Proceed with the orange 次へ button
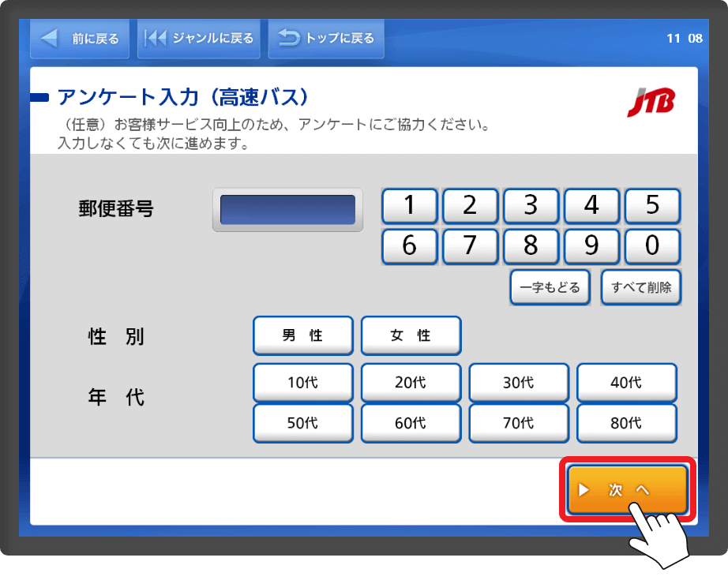728x580 pixels. (628, 489)
